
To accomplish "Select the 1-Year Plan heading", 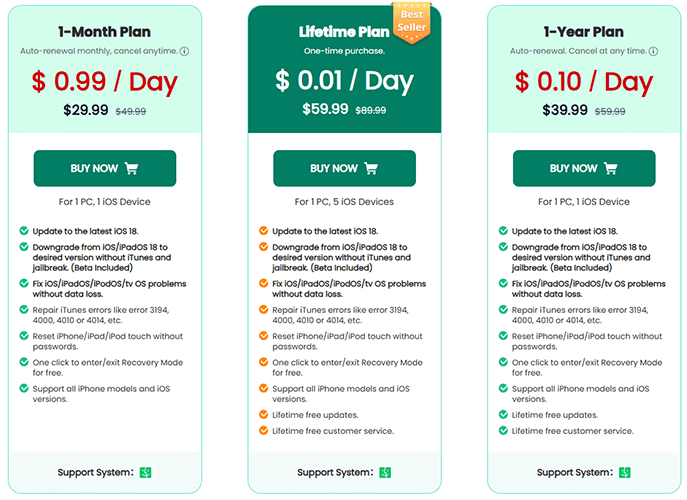I will point(584,32).
